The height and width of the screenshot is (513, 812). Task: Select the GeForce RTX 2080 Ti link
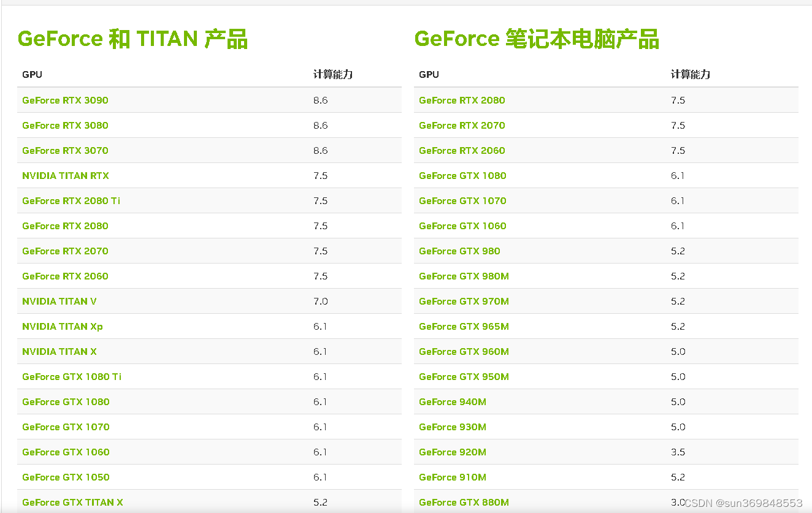[71, 200]
